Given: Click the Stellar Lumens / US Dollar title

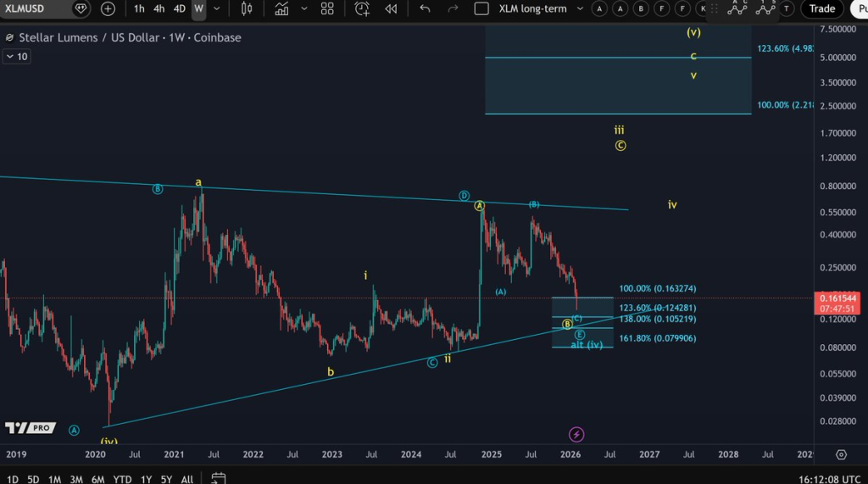Looking at the screenshot, I should coord(130,37).
